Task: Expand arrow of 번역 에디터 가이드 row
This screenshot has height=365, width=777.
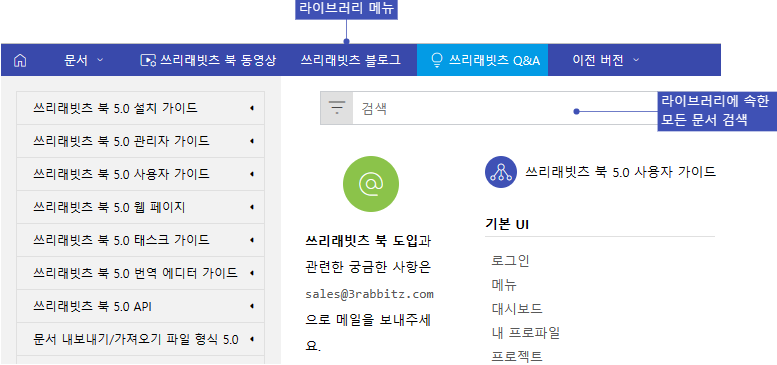Action: click(x=252, y=273)
